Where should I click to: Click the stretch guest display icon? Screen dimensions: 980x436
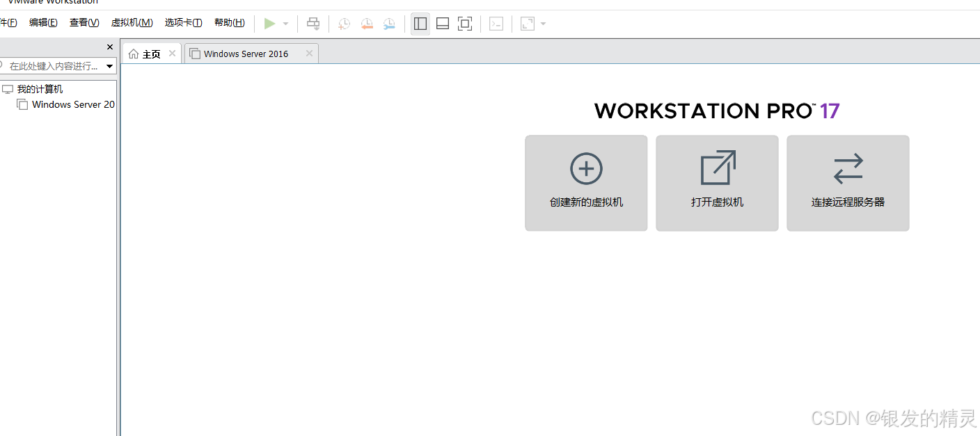(528, 24)
